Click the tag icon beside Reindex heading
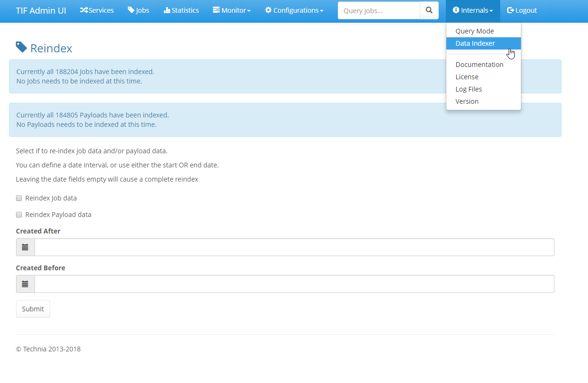The height and width of the screenshot is (383, 588). pyautogui.click(x=21, y=47)
